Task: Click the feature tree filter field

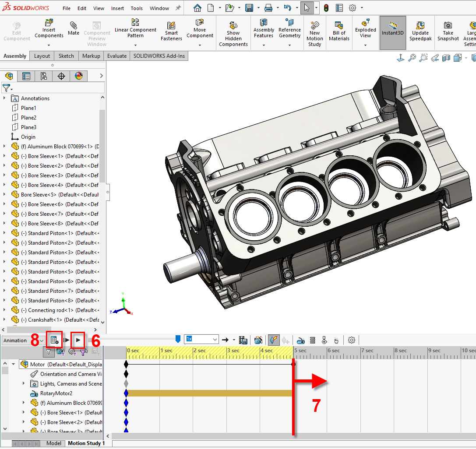Action: [x=53, y=88]
